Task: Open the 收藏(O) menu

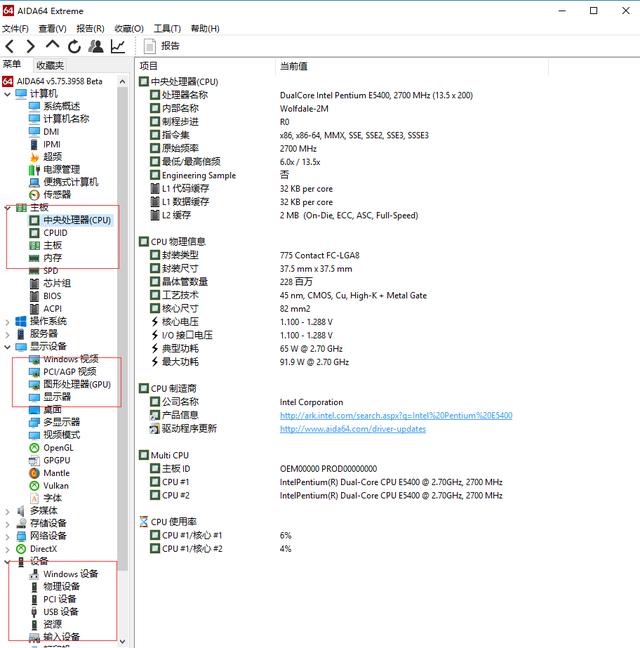Action: [x=129, y=29]
